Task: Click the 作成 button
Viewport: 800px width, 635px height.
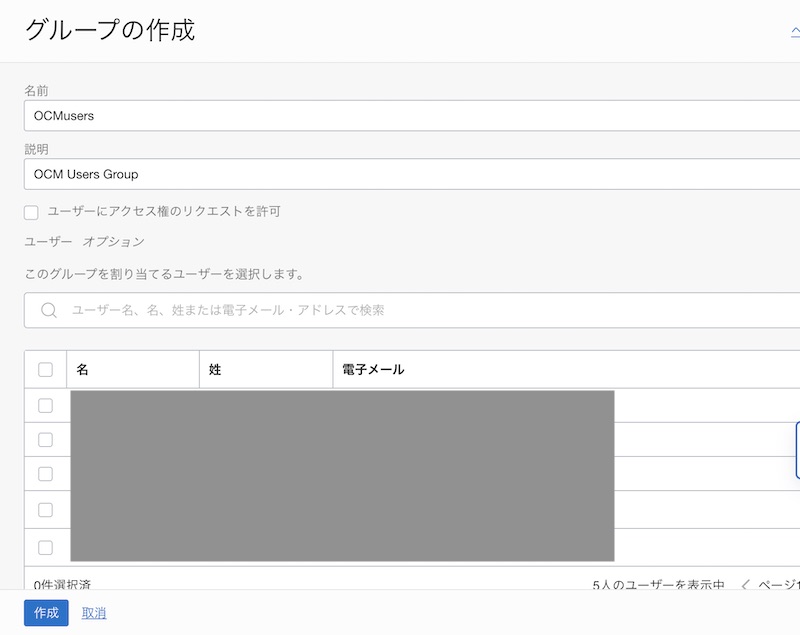Action: (46, 613)
